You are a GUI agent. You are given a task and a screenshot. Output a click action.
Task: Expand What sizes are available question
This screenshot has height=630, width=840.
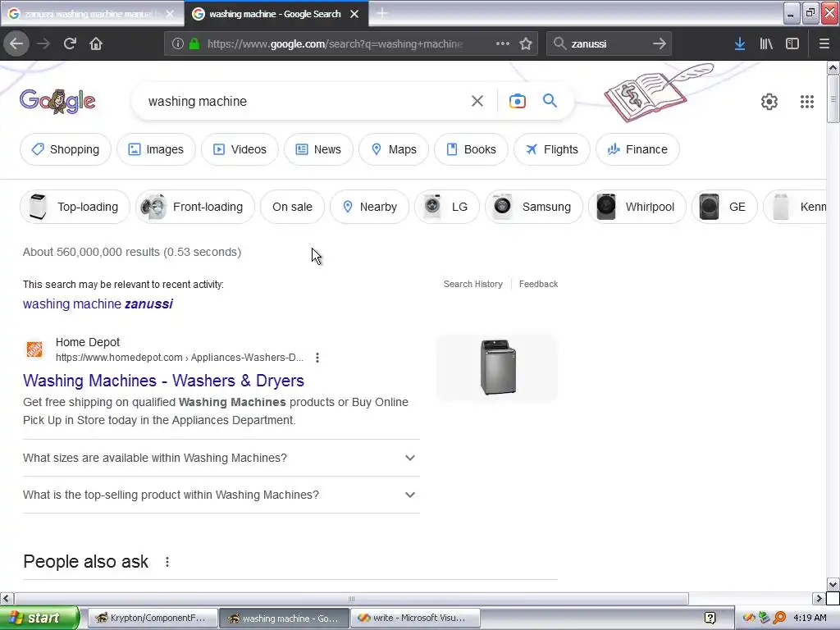(x=221, y=458)
